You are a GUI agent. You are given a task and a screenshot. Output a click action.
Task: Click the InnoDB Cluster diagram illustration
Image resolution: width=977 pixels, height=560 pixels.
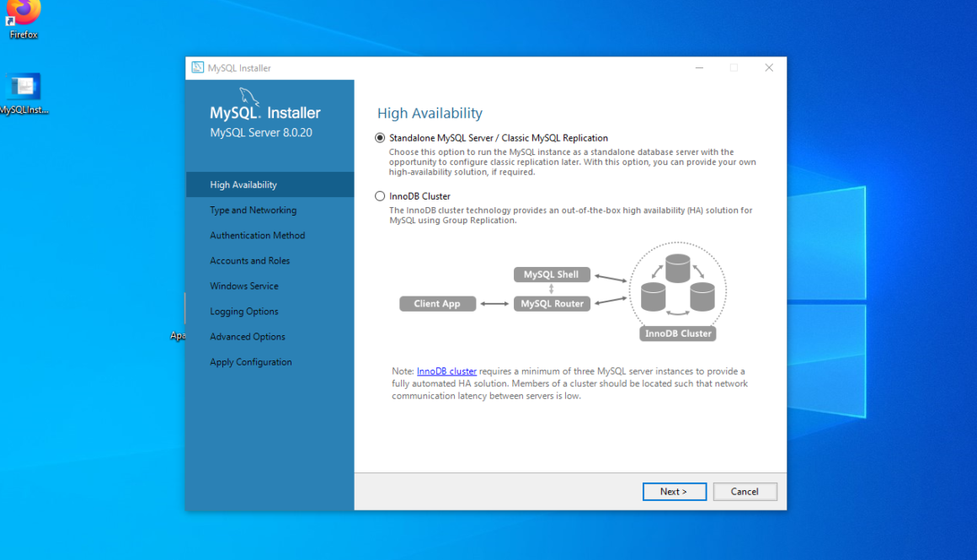(x=678, y=291)
